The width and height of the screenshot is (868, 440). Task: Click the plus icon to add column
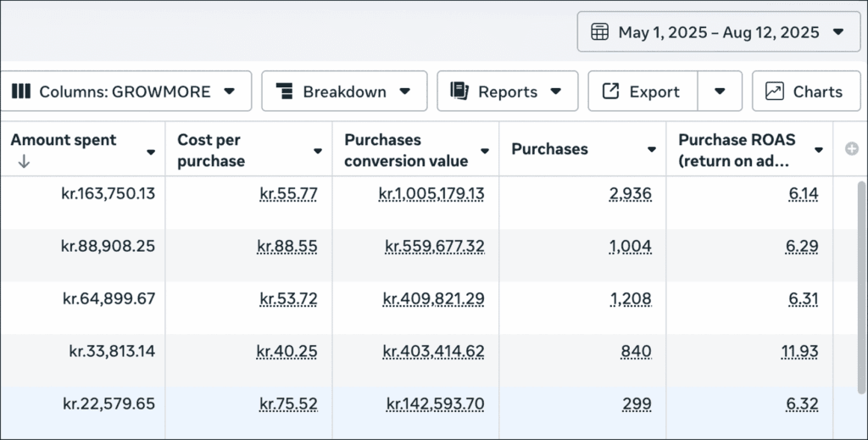(x=852, y=149)
